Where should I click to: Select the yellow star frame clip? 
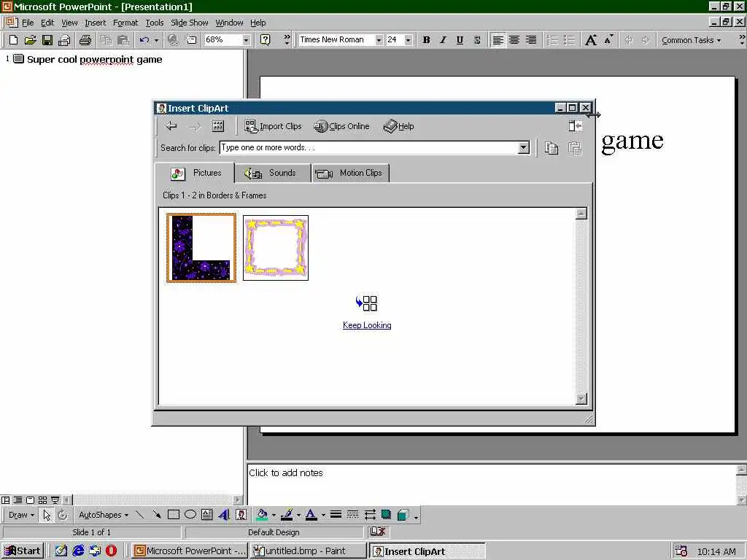pos(276,248)
